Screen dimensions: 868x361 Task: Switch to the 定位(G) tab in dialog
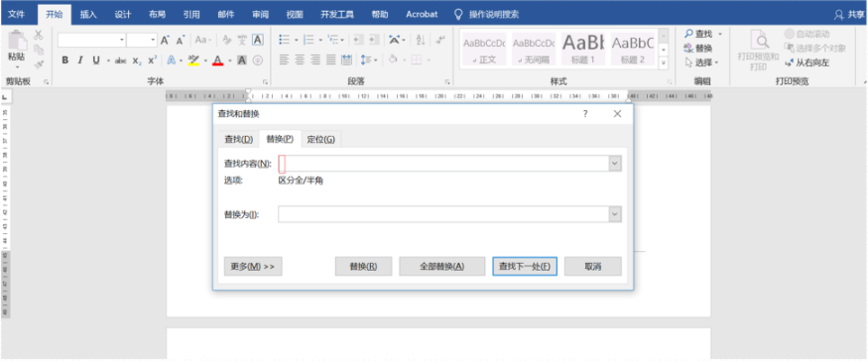(x=321, y=140)
